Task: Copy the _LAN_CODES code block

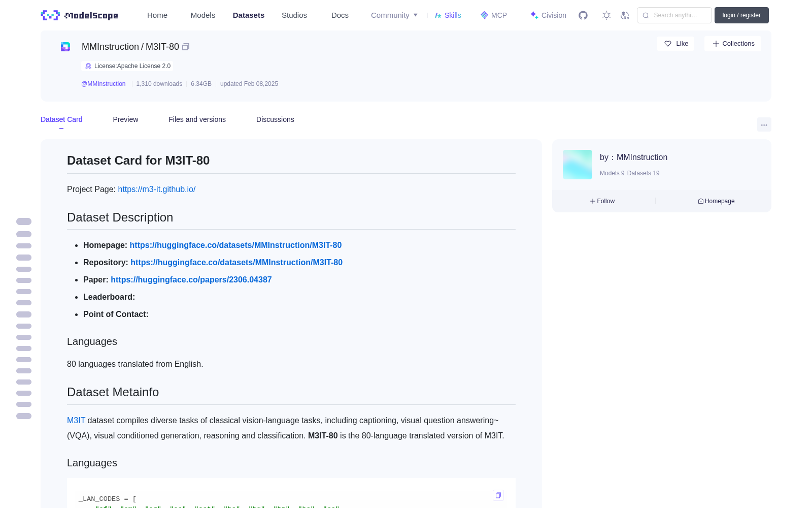Action: [x=498, y=495]
